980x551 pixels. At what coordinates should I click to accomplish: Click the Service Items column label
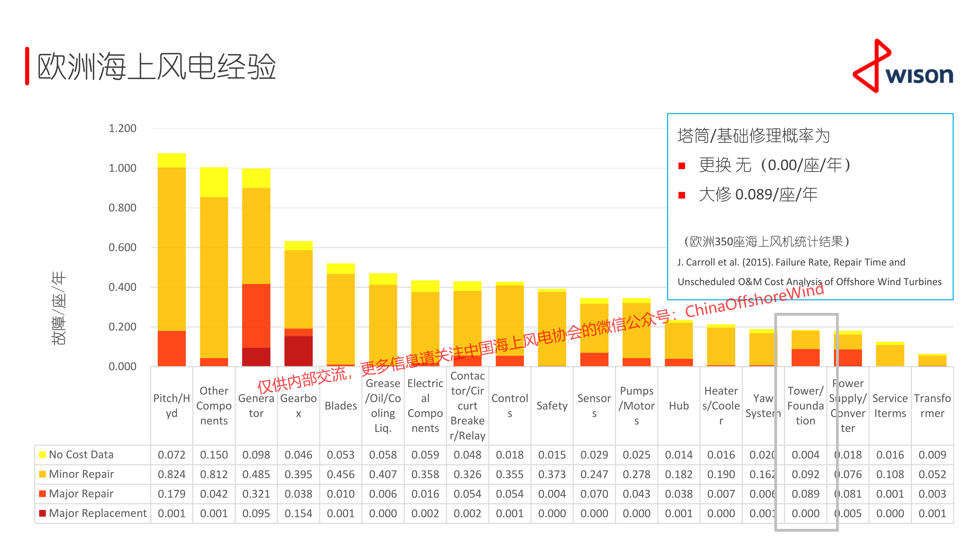[x=890, y=406]
